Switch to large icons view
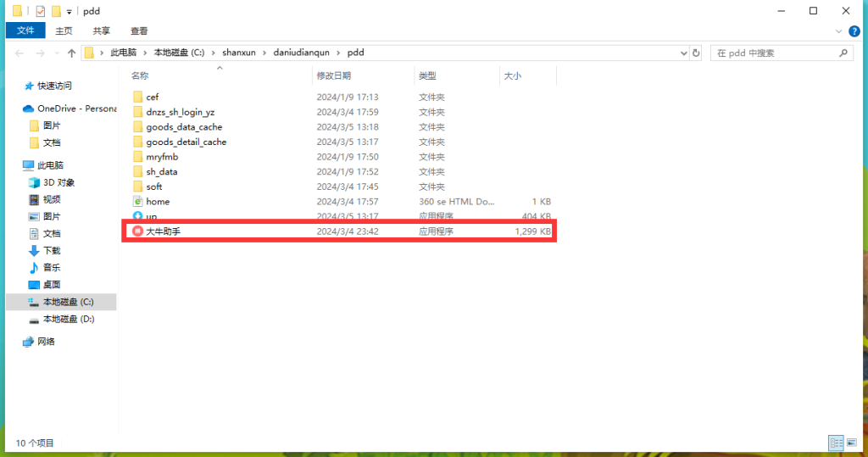868x457 pixels. pyautogui.click(x=852, y=443)
